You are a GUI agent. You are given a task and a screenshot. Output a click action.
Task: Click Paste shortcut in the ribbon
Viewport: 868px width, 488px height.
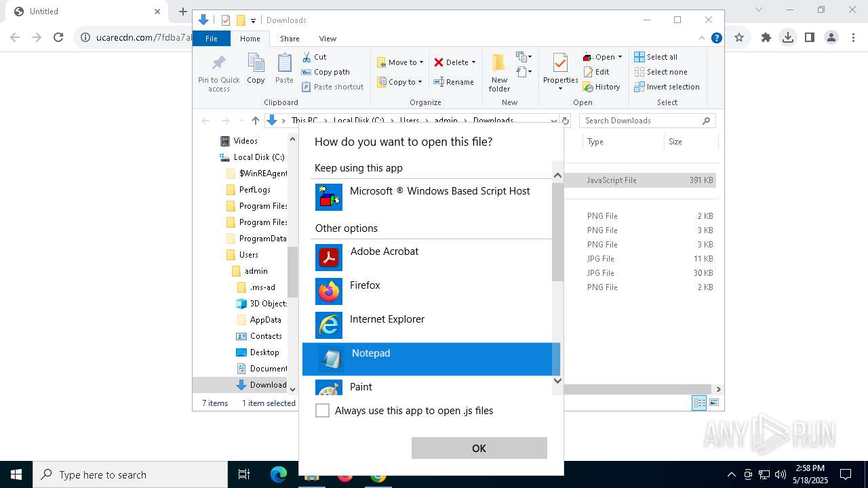pos(332,87)
